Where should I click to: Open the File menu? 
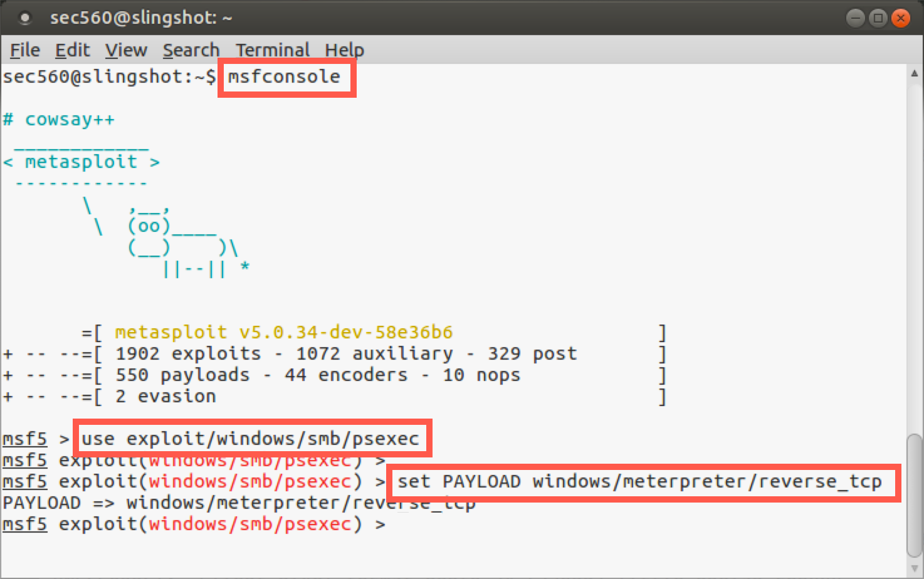(x=24, y=50)
